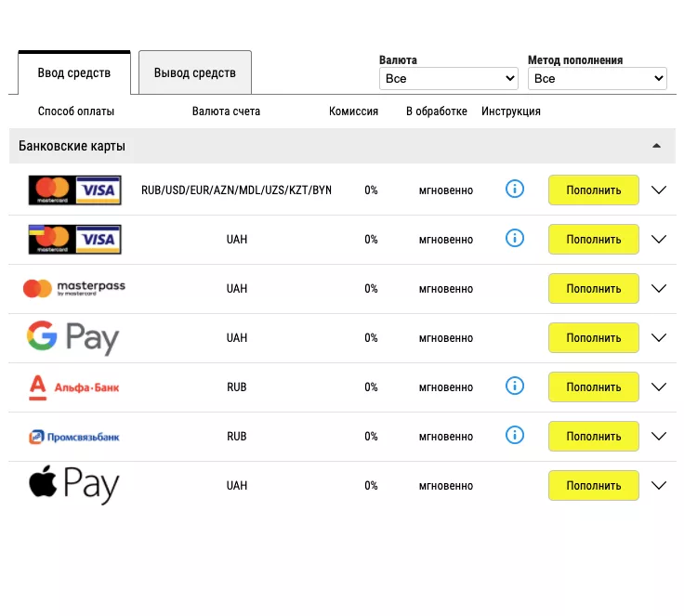
Task: Expand details for Masterpass row
Action: [x=659, y=288]
